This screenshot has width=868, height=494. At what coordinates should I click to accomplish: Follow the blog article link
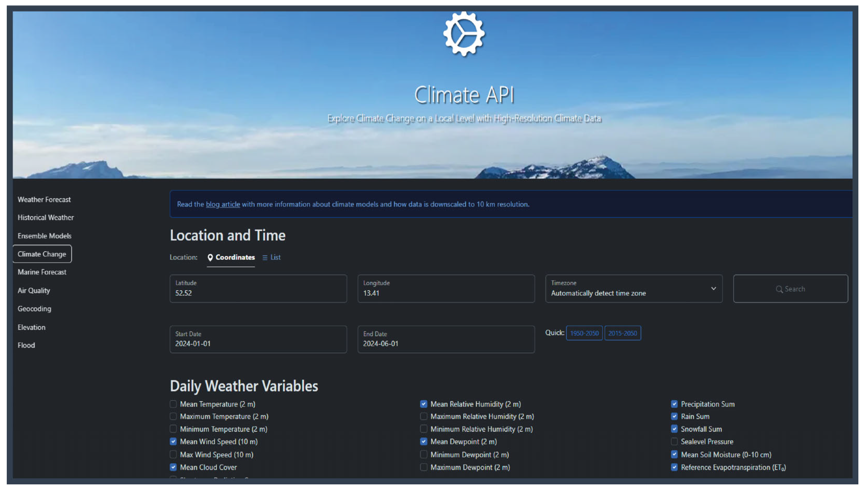tap(223, 204)
